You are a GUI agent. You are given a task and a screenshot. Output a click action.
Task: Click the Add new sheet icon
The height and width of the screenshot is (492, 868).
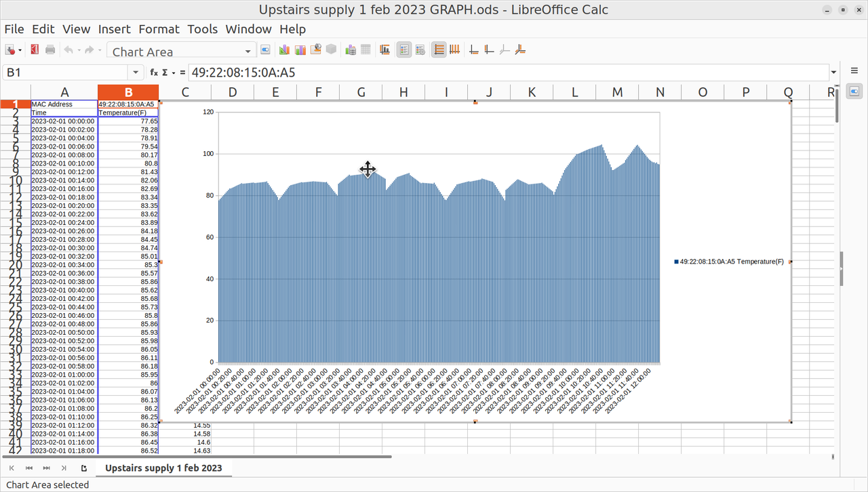84,468
